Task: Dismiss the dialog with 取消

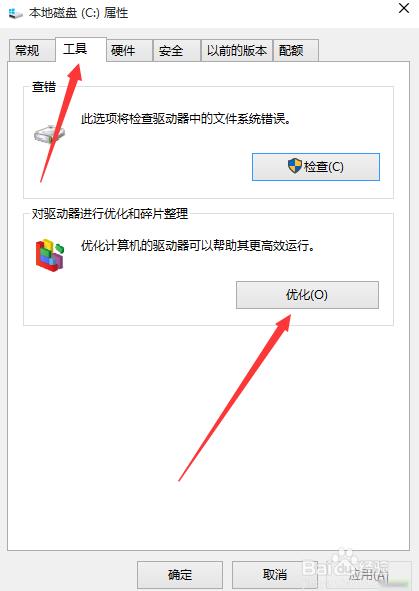Action: 275,574
